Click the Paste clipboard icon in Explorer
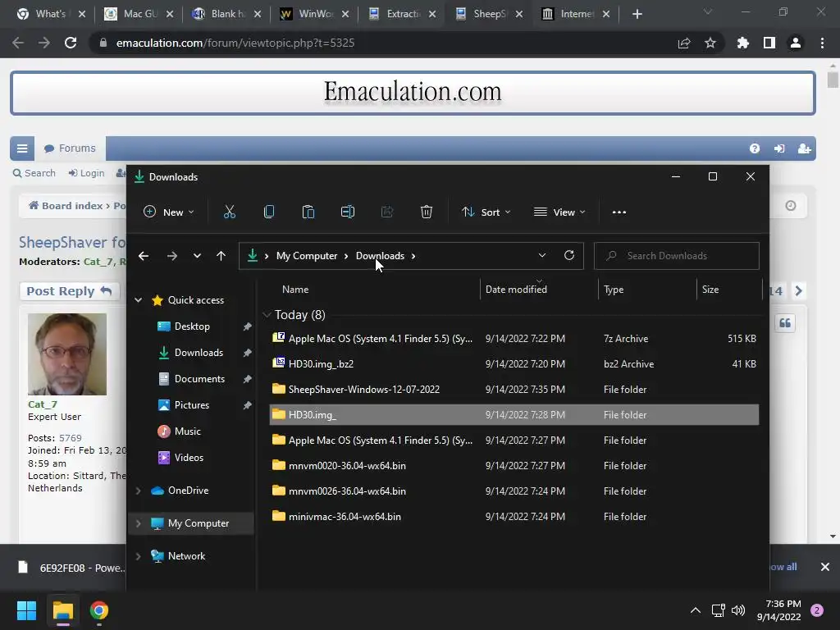 point(308,212)
